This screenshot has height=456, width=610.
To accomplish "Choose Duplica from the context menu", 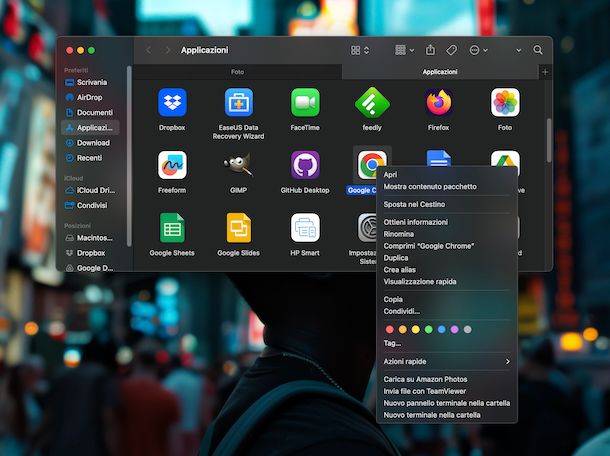I will tap(447, 258).
